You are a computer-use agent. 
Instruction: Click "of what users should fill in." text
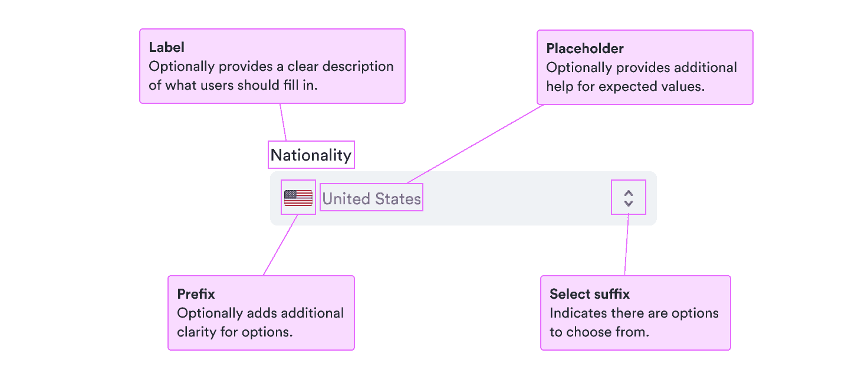(x=233, y=85)
